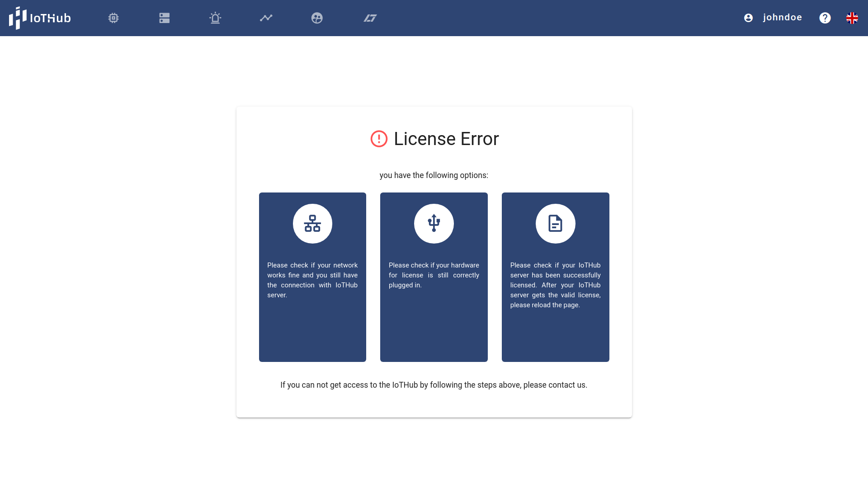Click the IoTHub logo in top-left
The width and height of the screenshot is (868, 488).
[x=39, y=18]
